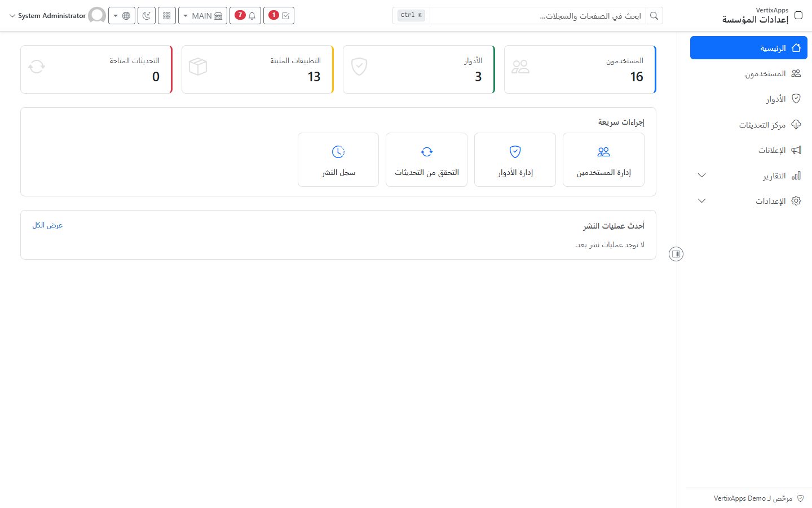
Task: Expand the التقارير sidebar section
Action: point(749,176)
